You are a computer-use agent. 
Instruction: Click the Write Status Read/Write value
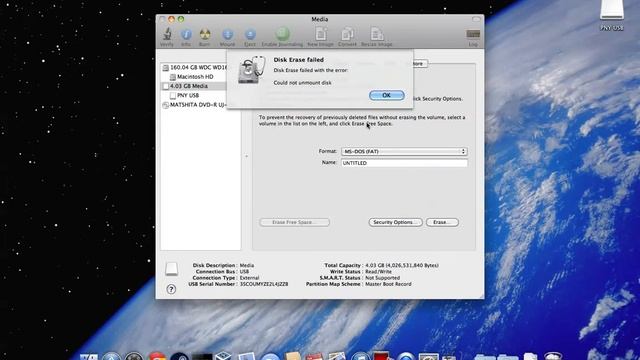[378, 271]
